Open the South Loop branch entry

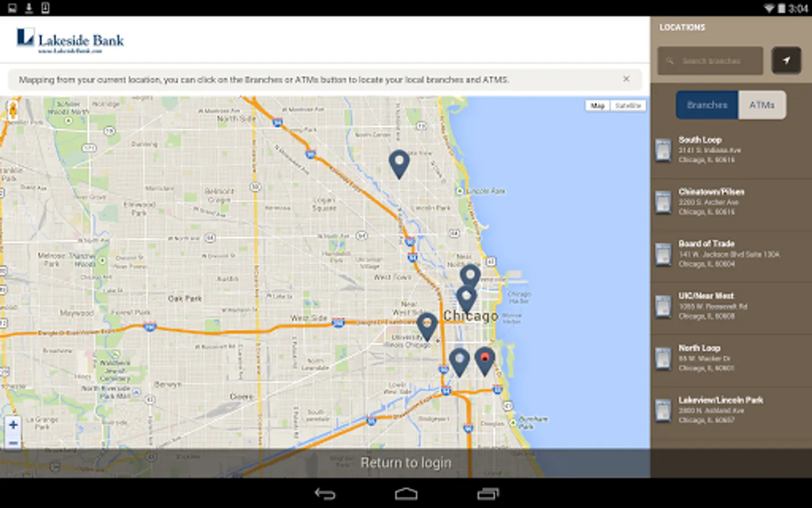click(731, 150)
